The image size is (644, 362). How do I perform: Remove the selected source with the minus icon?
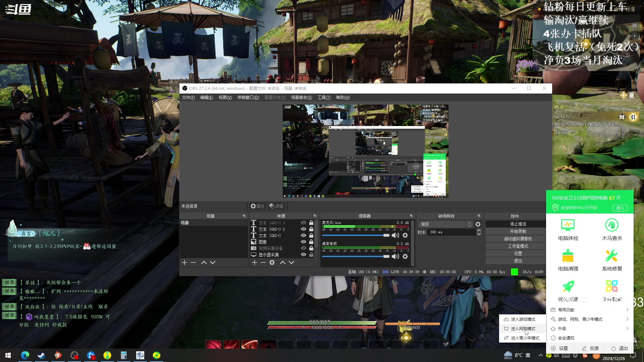pyautogui.click(x=263, y=262)
